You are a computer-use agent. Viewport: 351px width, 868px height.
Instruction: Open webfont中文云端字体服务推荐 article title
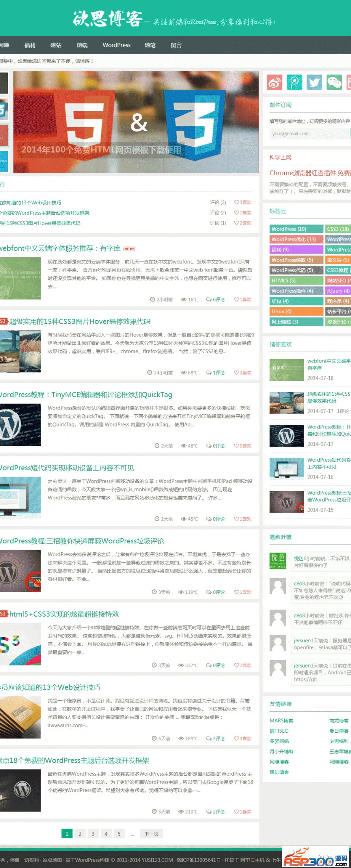pyautogui.click(x=60, y=249)
